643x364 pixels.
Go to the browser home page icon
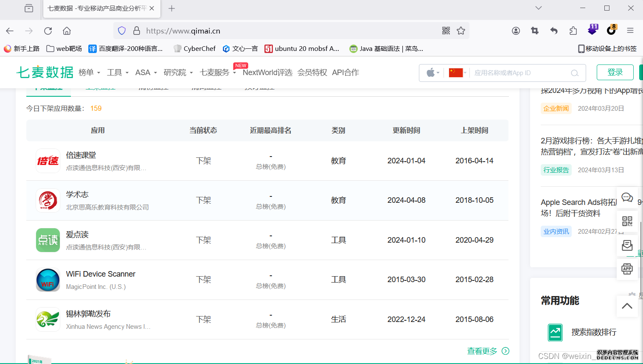coord(67,31)
